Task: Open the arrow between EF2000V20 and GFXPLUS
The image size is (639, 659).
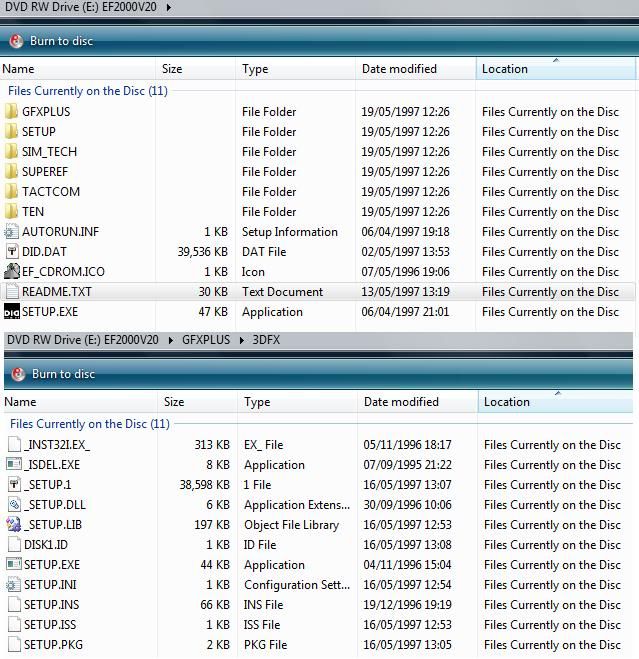Action: [170, 340]
